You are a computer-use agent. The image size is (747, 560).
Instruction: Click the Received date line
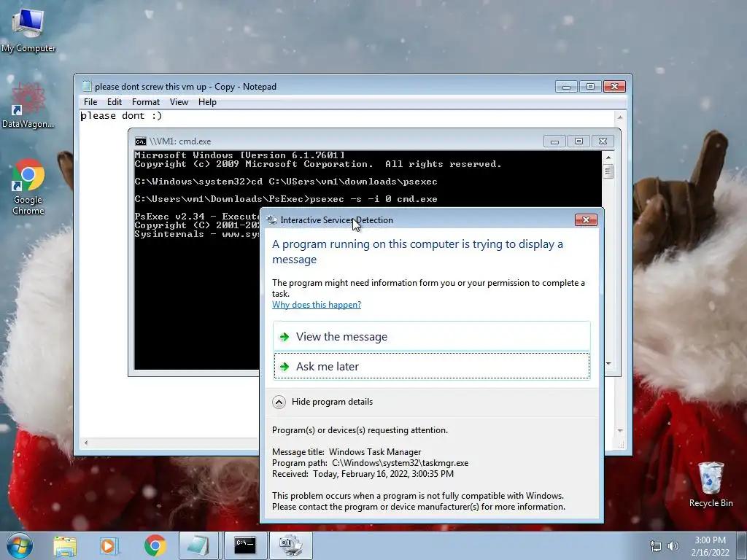point(363,474)
